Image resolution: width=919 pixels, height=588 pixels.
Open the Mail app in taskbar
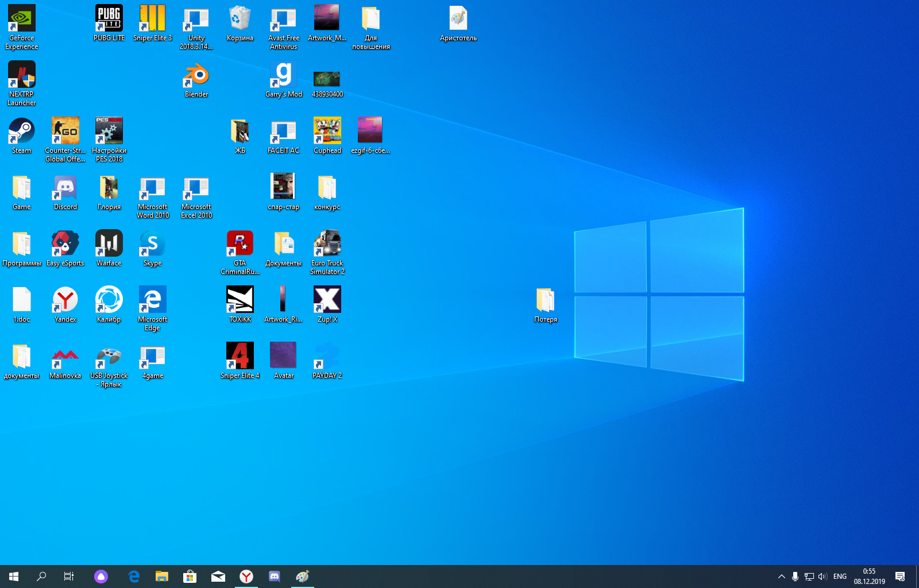pos(218,576)
